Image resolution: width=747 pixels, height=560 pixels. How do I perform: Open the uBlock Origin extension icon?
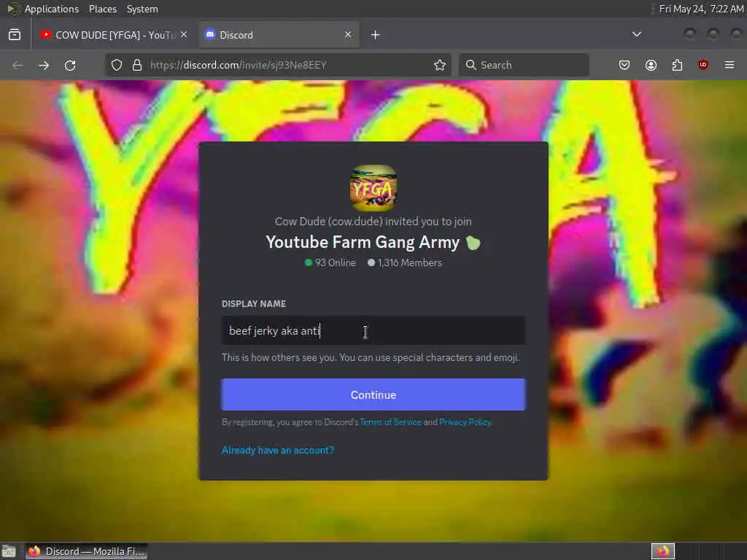coord(703,65)
